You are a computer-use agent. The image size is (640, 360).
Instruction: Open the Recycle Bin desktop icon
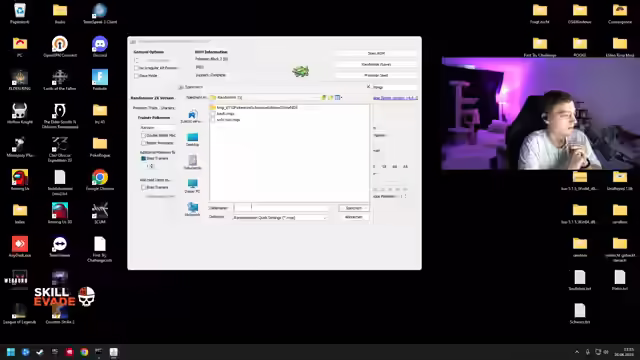[x=20, y=13]
